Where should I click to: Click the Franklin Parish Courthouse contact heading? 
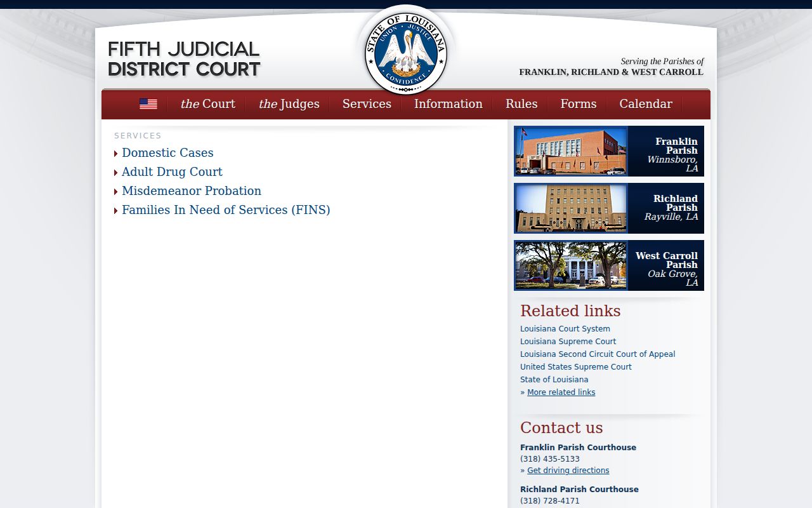point(578,448)
